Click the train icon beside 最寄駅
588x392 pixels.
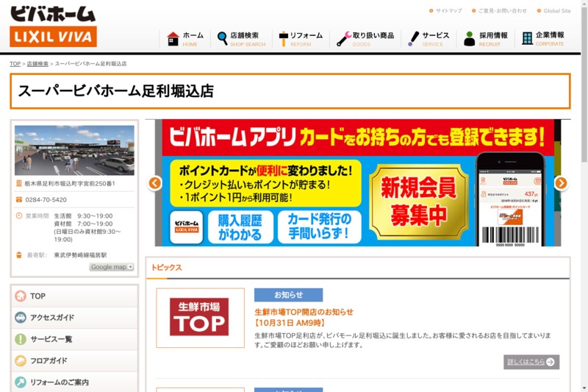click(x=19, y=255)
